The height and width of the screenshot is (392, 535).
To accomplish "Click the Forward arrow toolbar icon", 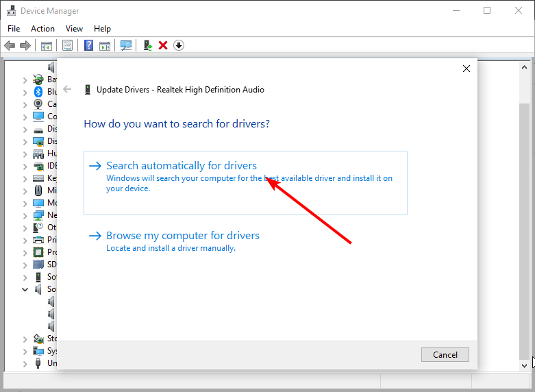I will 25,45.
